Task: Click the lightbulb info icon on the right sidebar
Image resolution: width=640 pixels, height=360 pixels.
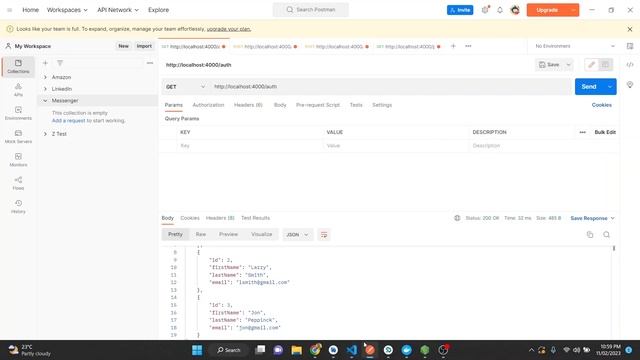Action: click(x=630, y=85)
